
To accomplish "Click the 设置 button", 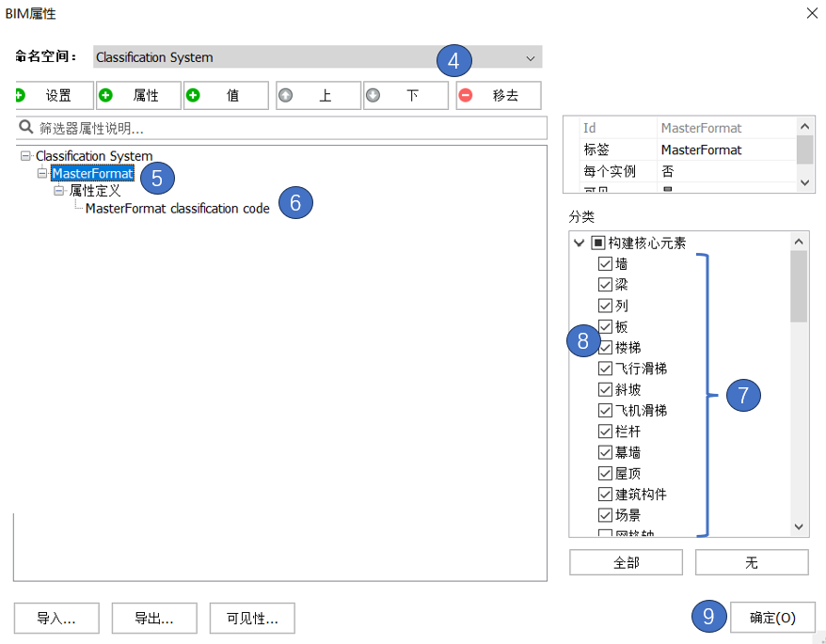I will tap(55, 95).
